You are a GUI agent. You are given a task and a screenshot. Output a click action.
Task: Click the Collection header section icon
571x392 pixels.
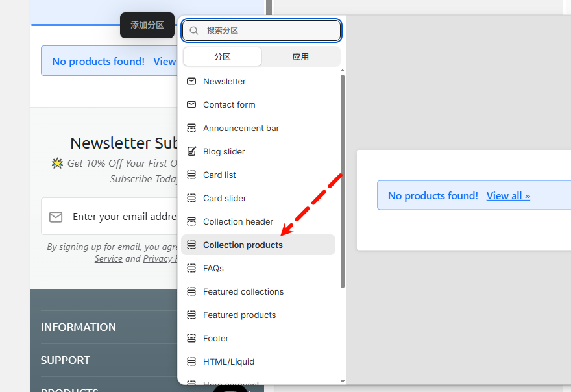[191, 221]
